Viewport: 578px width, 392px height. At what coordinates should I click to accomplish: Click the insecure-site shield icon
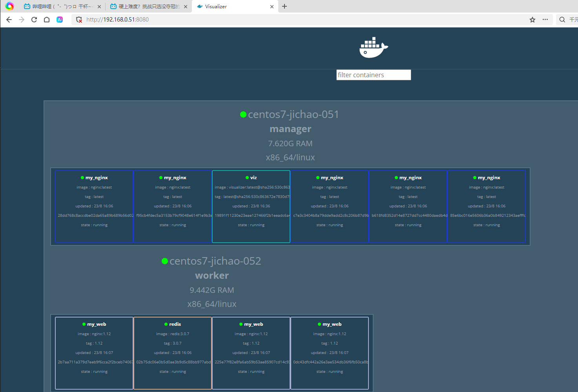79,20
